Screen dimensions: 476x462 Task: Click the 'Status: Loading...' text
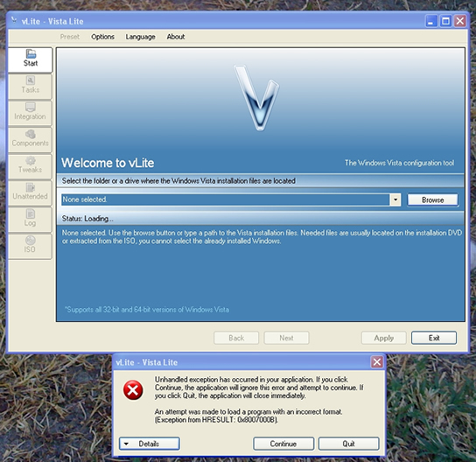(87, 219)
